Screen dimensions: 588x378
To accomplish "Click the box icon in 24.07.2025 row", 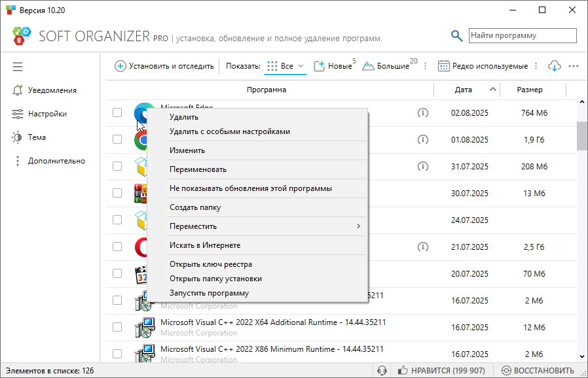I will pyautogui.click(x=141, y=220).
